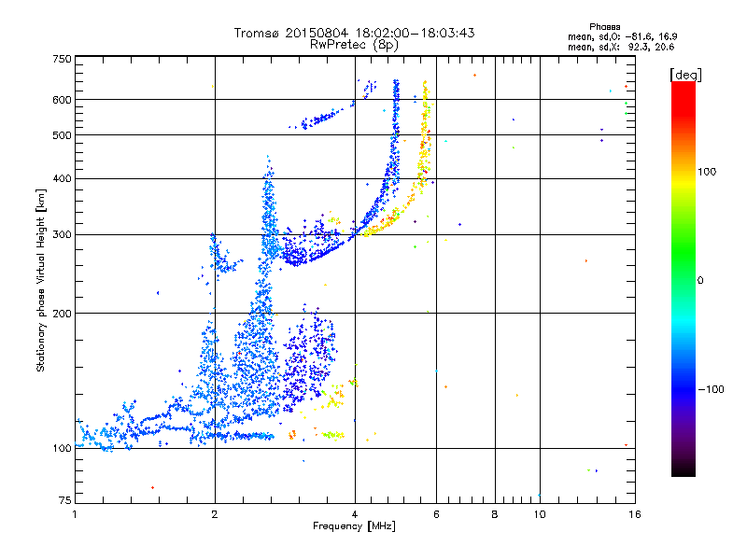
Task: Click the colorbar '0' tick label
Action: coord(699,281)
